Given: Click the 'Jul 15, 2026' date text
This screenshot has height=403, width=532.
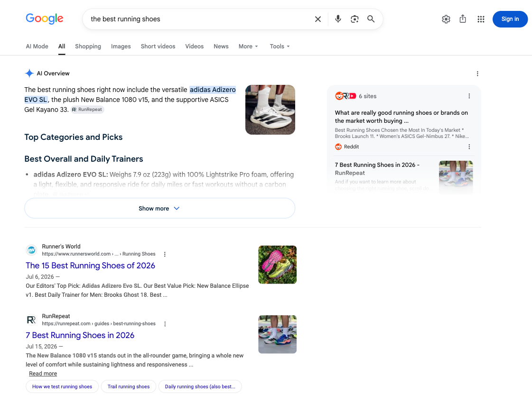Looking at the screenshot, I should [x=41, y=347].
